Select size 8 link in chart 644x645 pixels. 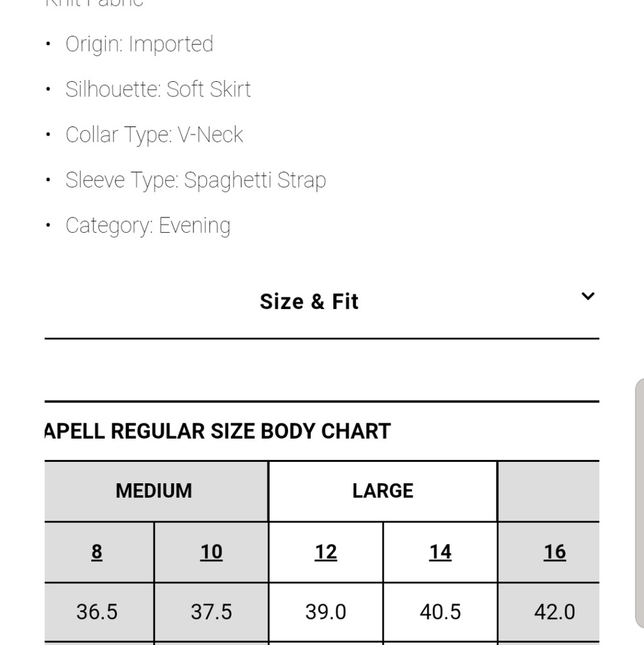coord(97,552)
